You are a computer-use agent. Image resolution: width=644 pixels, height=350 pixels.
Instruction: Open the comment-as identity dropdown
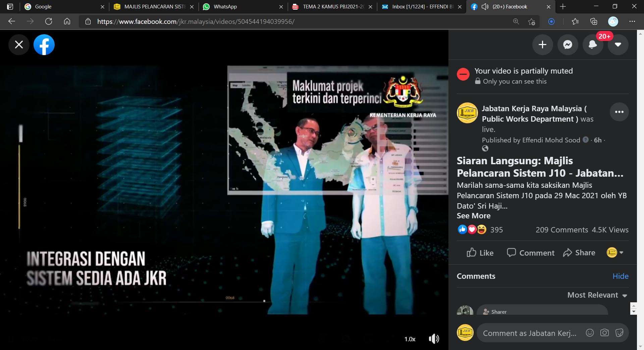pyautogui.click(x=615, y=252)
